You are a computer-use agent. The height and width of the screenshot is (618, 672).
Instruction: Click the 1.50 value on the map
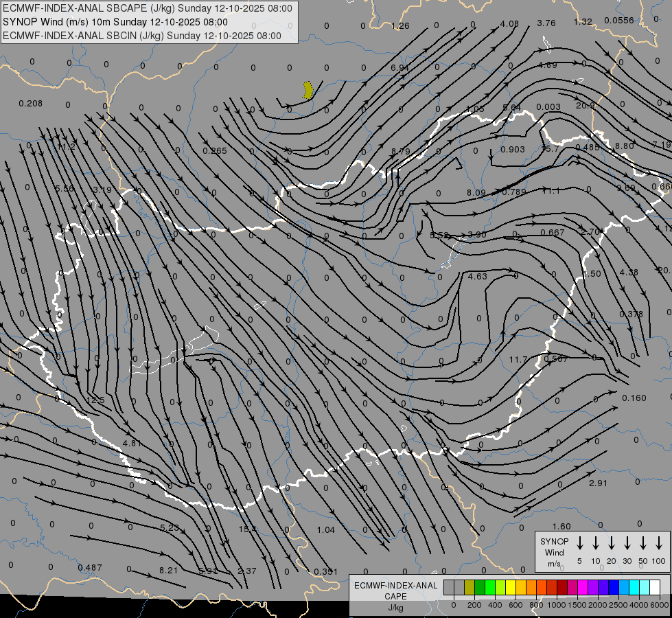pyautogui.click(x=592, y=273)
